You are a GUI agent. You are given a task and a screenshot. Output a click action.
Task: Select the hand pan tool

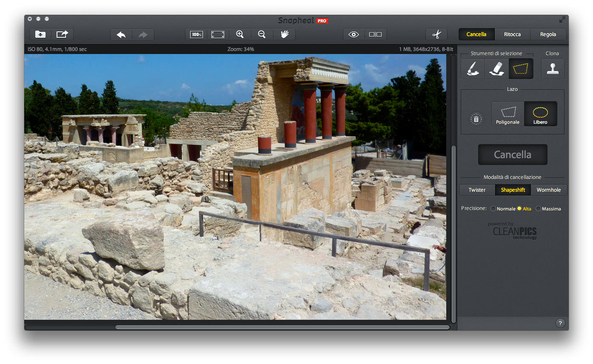pos(284,34)
